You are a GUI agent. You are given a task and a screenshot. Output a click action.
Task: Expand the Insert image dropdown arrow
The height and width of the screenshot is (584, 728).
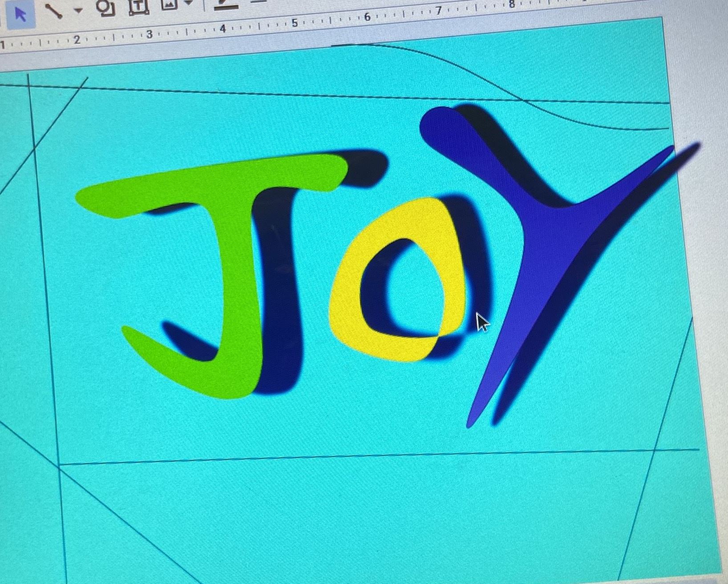[189, 3]
